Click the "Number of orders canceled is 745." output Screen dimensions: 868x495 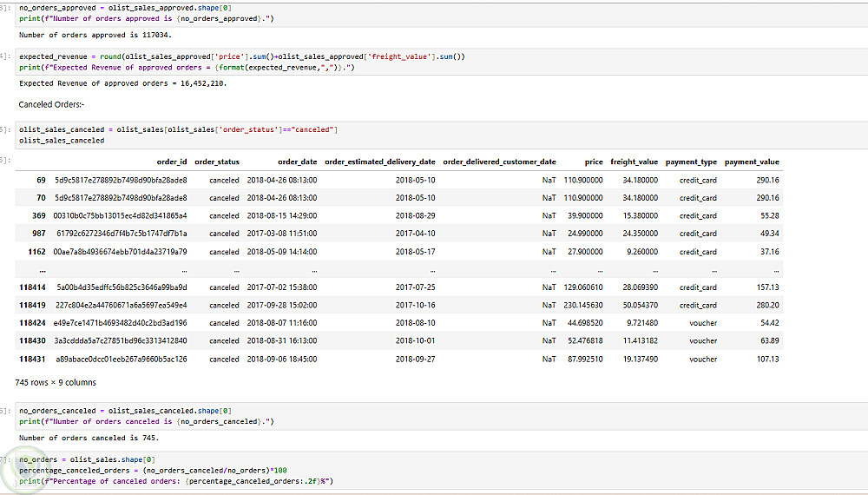(89, 439)
